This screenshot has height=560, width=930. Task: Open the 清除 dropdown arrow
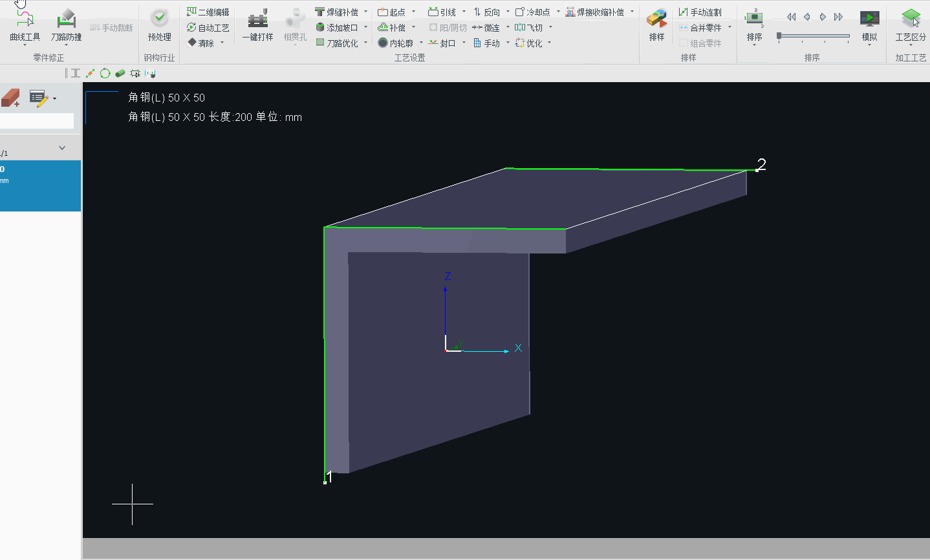pos(222,43)
